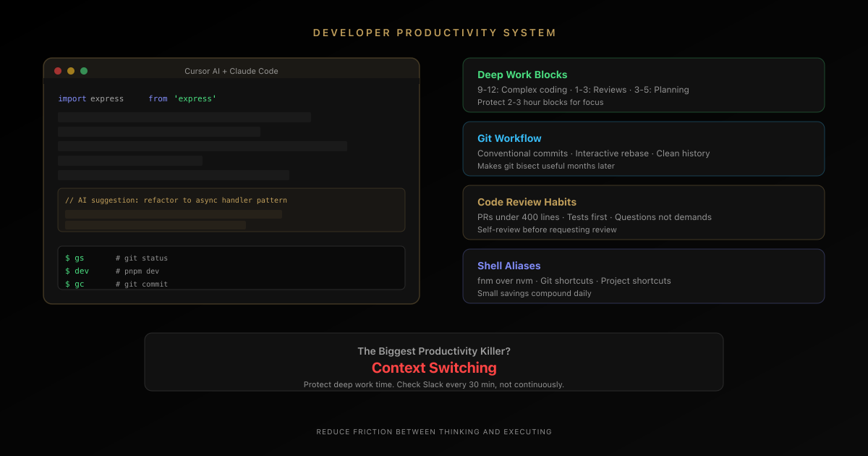Click the Reduce Friction footer text
The width and height of the screenshot is (868, 456).
[x=434, y=431]
